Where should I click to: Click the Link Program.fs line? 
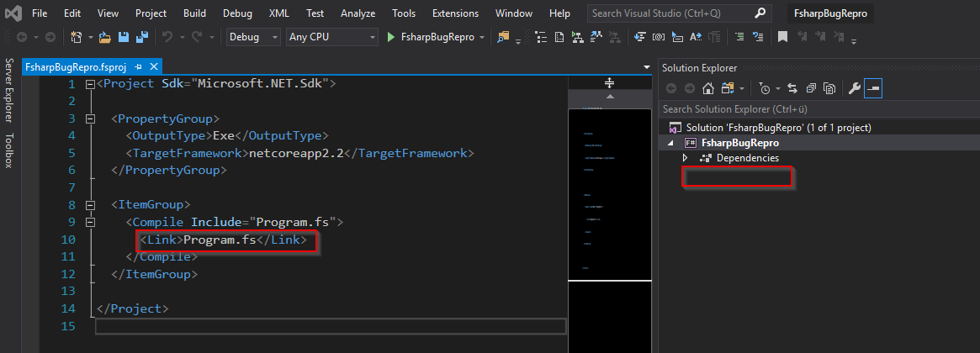click(x=224, y=240)
